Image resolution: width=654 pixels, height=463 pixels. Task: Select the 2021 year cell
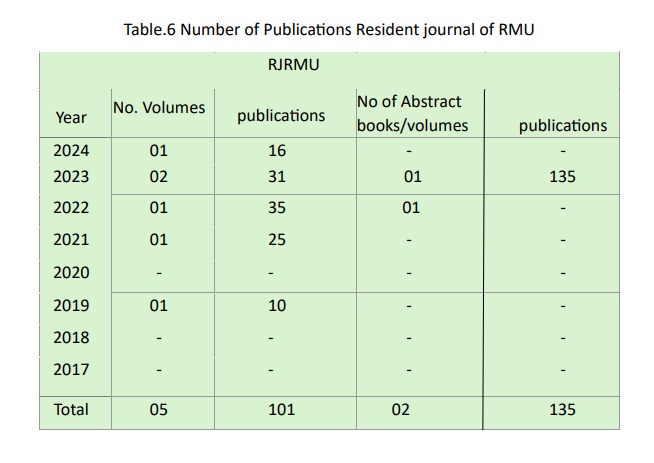click(71, 240)
